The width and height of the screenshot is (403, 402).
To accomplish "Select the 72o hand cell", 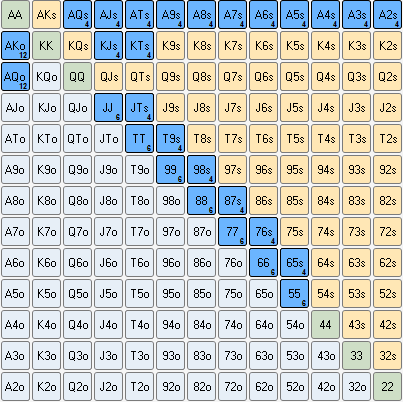I will point(233,387).
